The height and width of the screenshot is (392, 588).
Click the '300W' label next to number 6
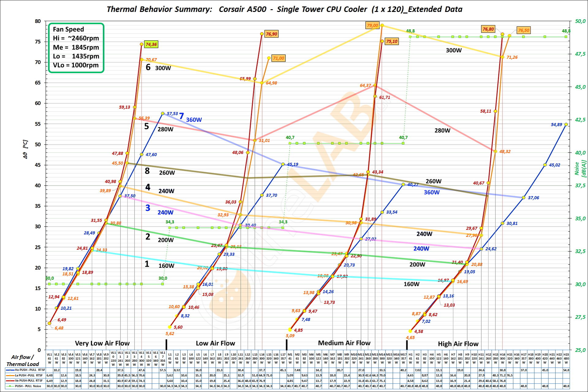click(163, 68)
